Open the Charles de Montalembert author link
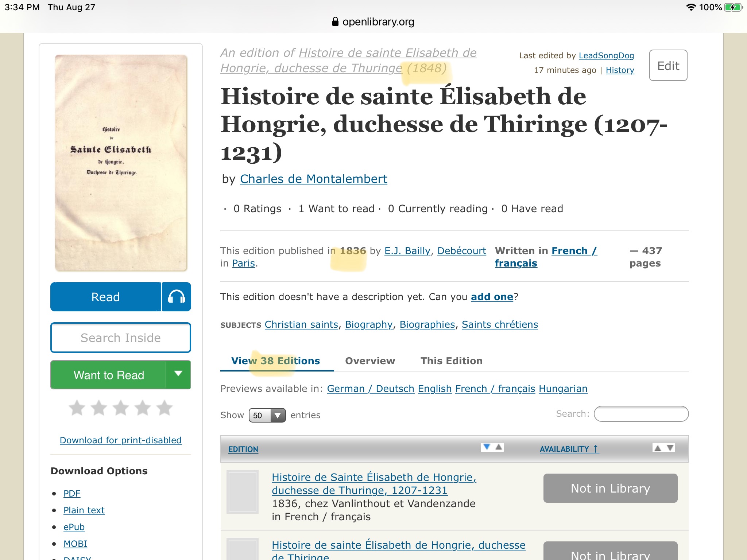747x560 pixels. tap(314, 179)
